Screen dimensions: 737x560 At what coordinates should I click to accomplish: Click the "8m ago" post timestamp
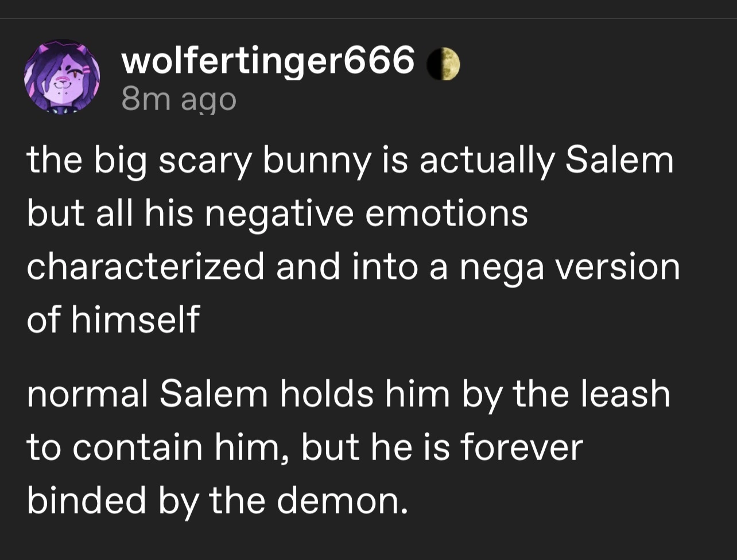[x=179, y=100]
